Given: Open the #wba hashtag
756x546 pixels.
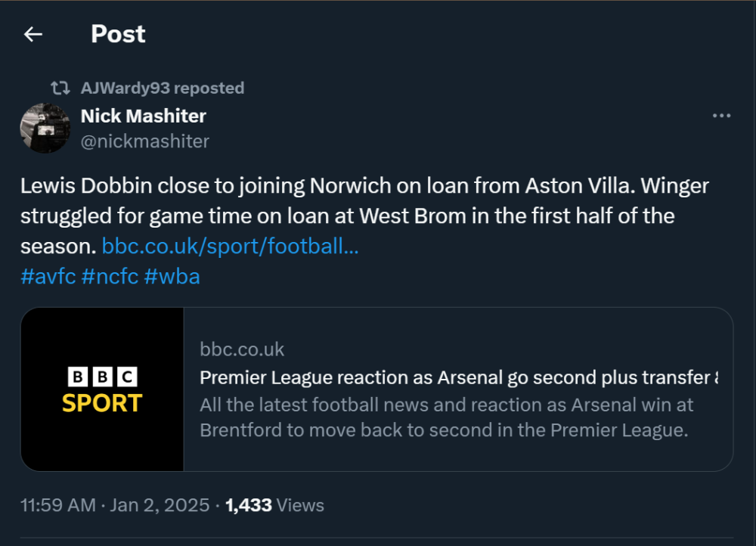Looking at the screenshot, I should tap(172, 276).
